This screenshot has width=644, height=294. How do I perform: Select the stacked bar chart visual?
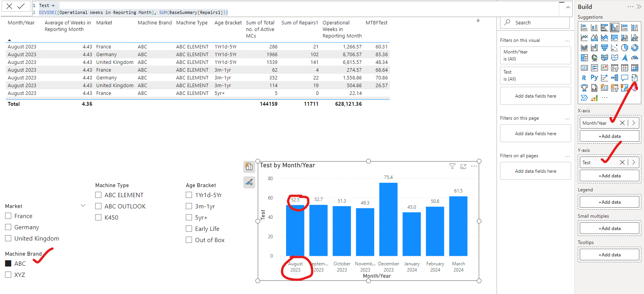coord(584,28)
